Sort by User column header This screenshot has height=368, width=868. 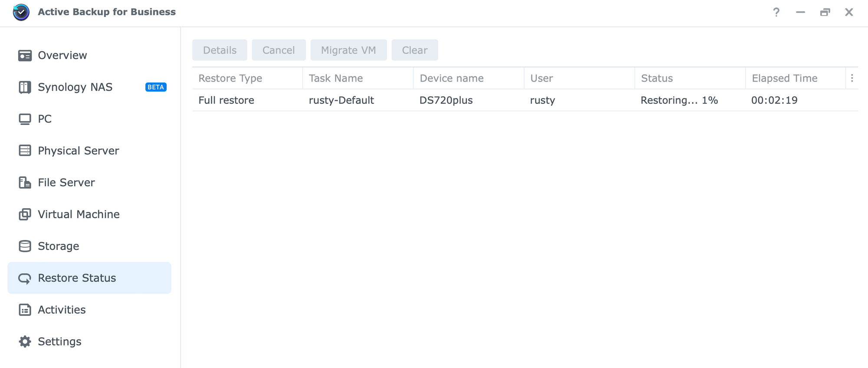tap(579, 78)
